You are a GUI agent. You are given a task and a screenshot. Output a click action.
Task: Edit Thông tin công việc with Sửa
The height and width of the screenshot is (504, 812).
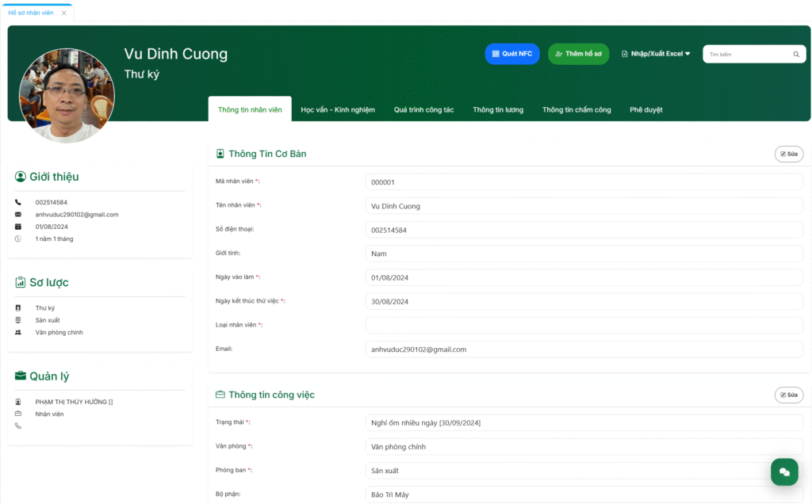point(789,395)
